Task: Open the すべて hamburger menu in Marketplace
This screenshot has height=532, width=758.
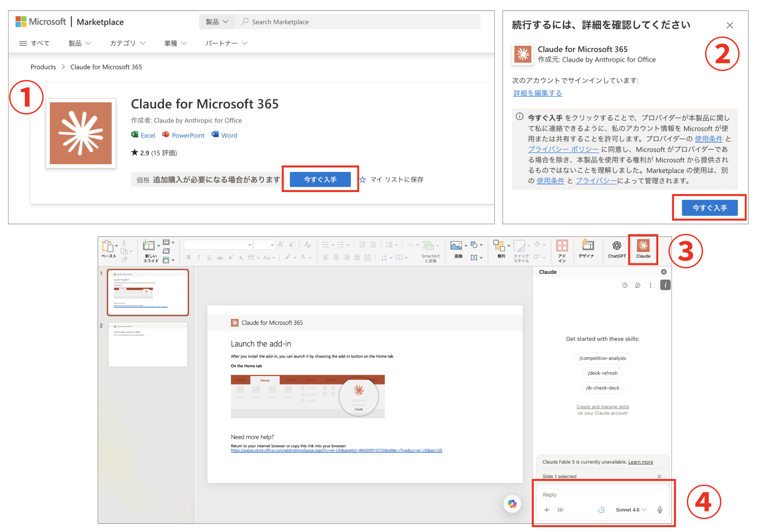Action: point(34,43)
